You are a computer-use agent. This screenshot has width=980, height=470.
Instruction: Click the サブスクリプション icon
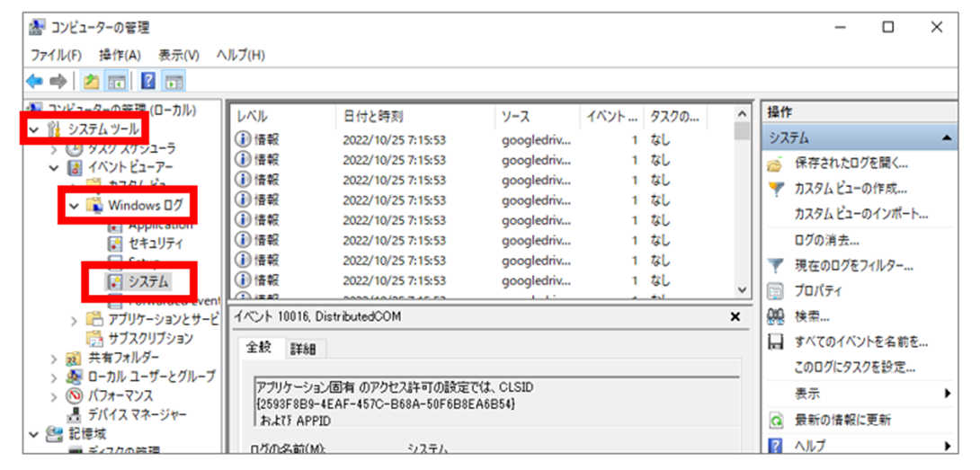point(94,339)
